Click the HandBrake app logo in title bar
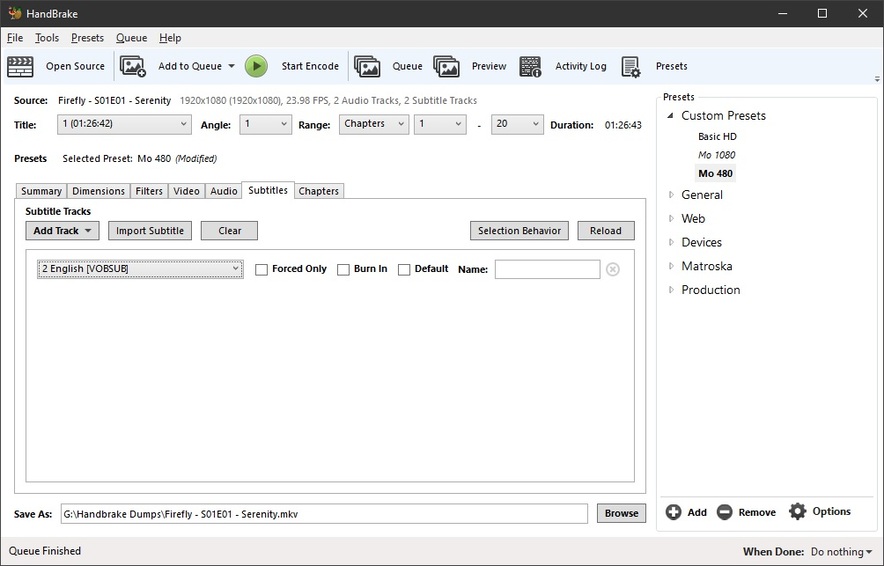Viewport: 884px width, 566px height. (x=15, y=13)
